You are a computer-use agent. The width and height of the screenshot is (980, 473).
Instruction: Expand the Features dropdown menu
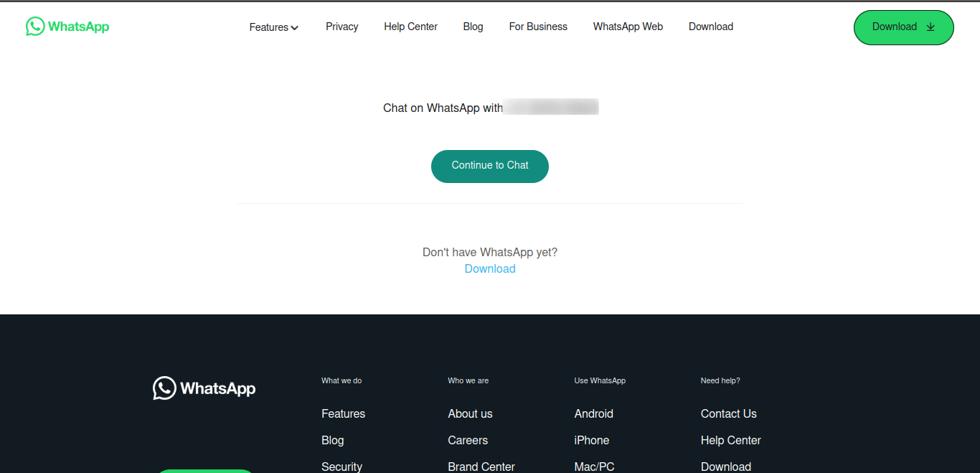[274, 27]
